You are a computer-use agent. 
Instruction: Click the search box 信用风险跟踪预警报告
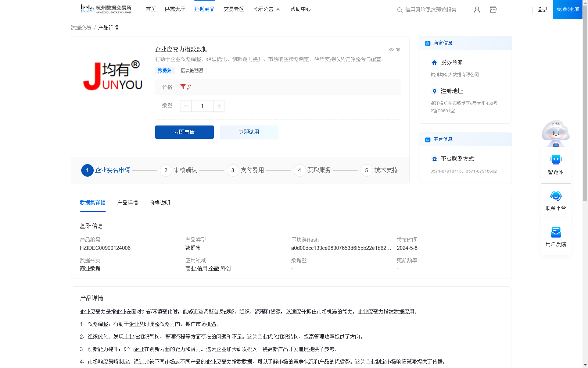click(431, 10)
